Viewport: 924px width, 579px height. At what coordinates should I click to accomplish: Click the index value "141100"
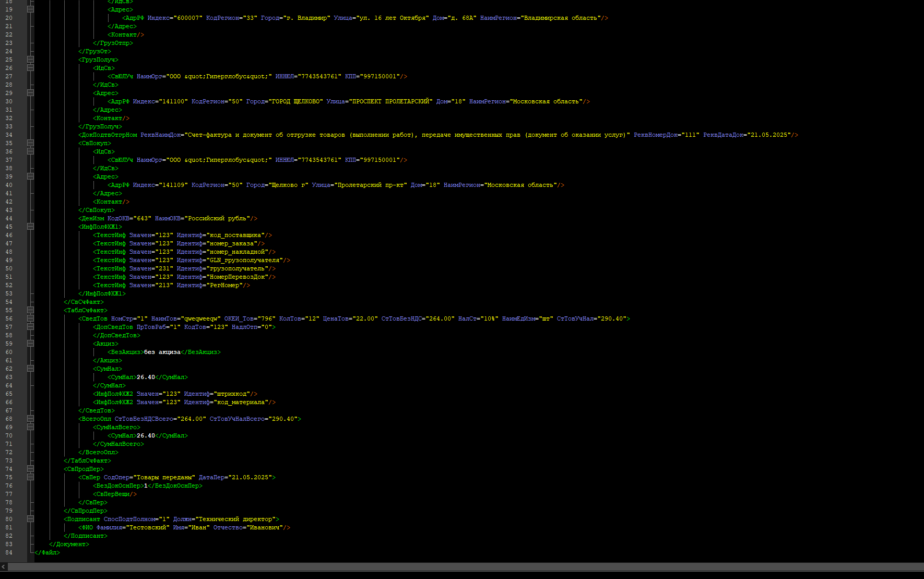pos(173,101)
